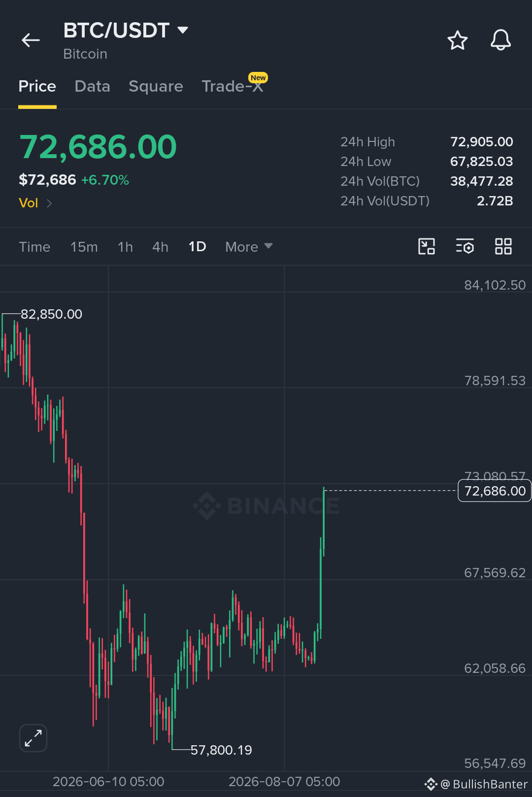Screen dimensions: 532x797
Task: Select the 1h chart interval
Action: point(125,247)
